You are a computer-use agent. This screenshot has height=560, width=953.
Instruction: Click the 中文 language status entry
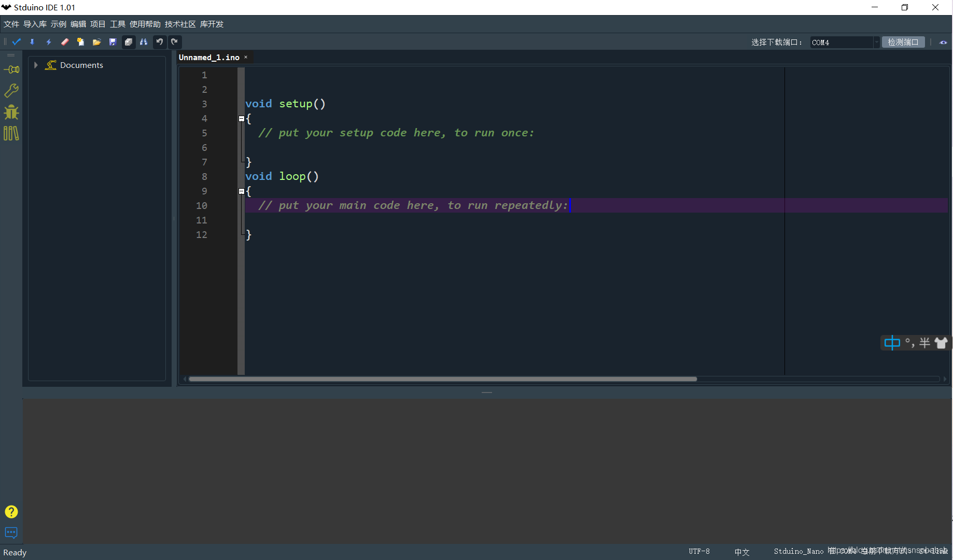[x=742, y=552]
